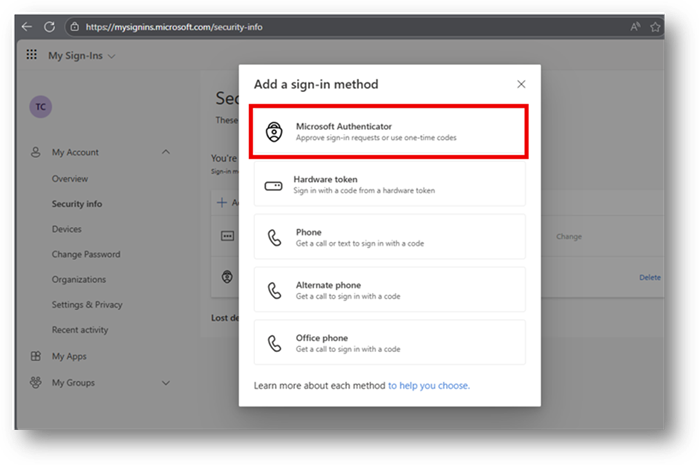Bookmark page with the star icon
The height and width of the screenshot is (465, 699).
coord(656,27)
